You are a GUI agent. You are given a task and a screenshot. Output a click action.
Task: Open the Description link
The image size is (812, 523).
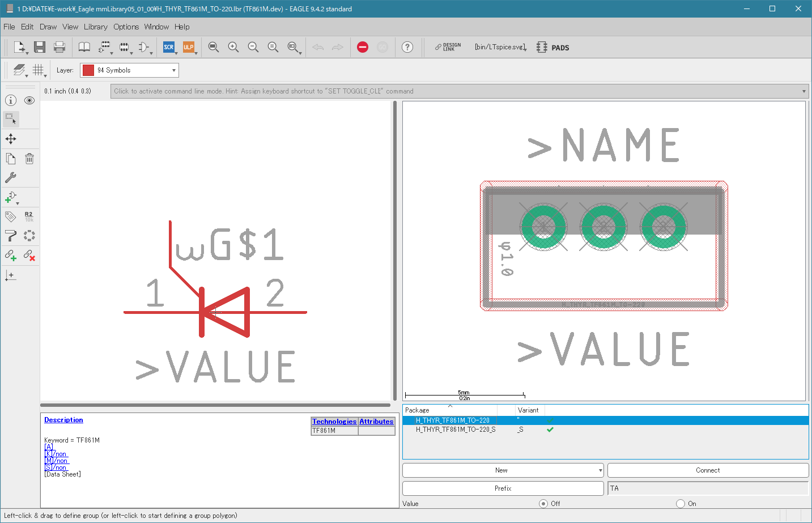[x=63, y=420]
